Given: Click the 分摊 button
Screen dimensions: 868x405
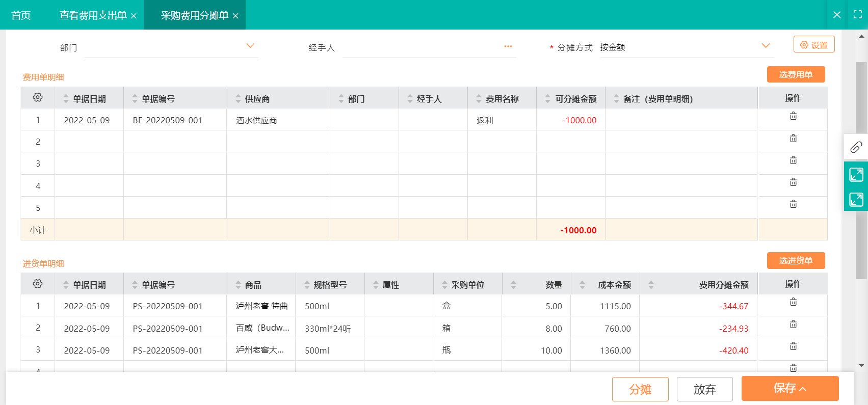Looking at the screenshot, I should (640, 389).
